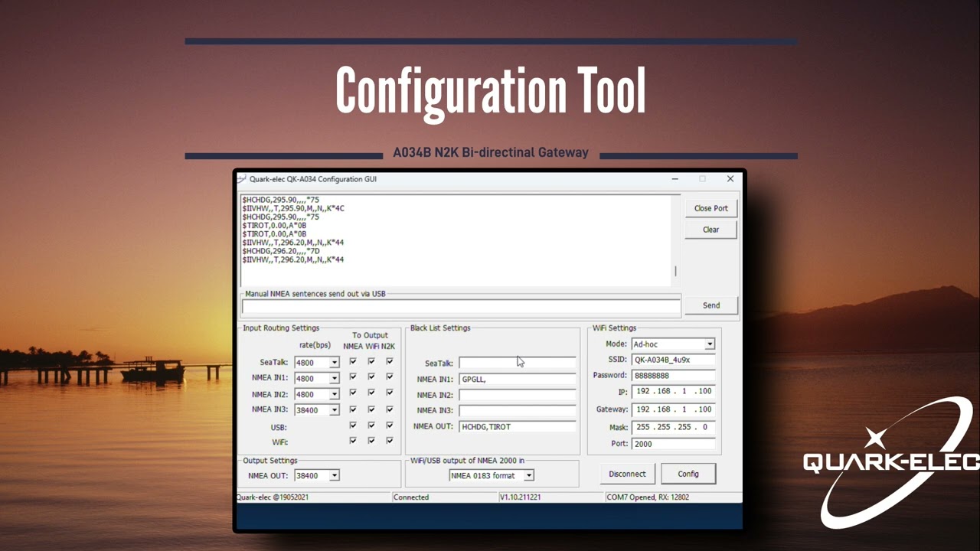Click the Disconnect button
This screenshot has height=551, width=980.
(627, 474)
